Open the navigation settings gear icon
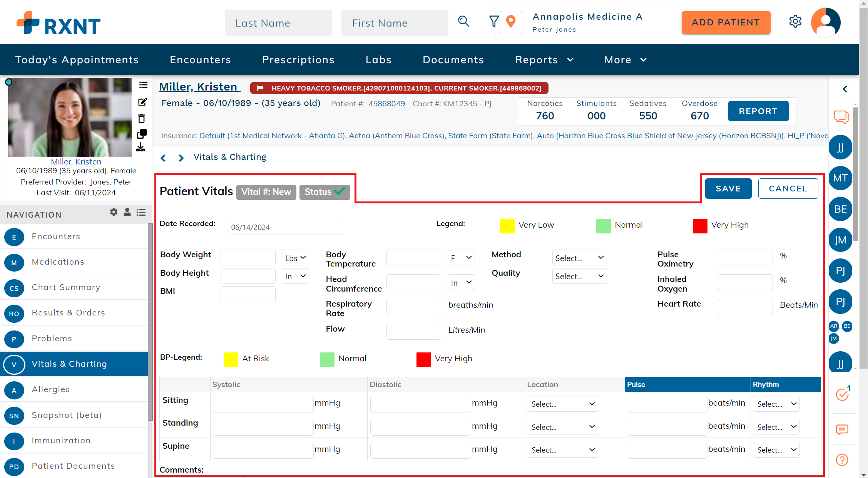 [x=114, y=212]
